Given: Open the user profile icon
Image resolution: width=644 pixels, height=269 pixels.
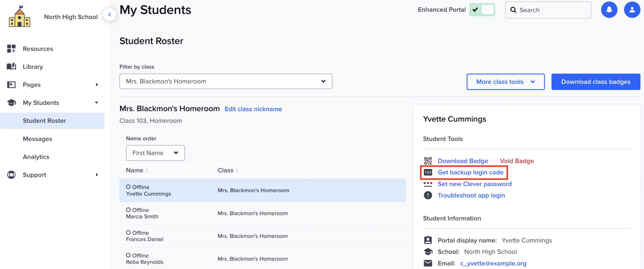Looking at the screenshot, I should [632, 10].
